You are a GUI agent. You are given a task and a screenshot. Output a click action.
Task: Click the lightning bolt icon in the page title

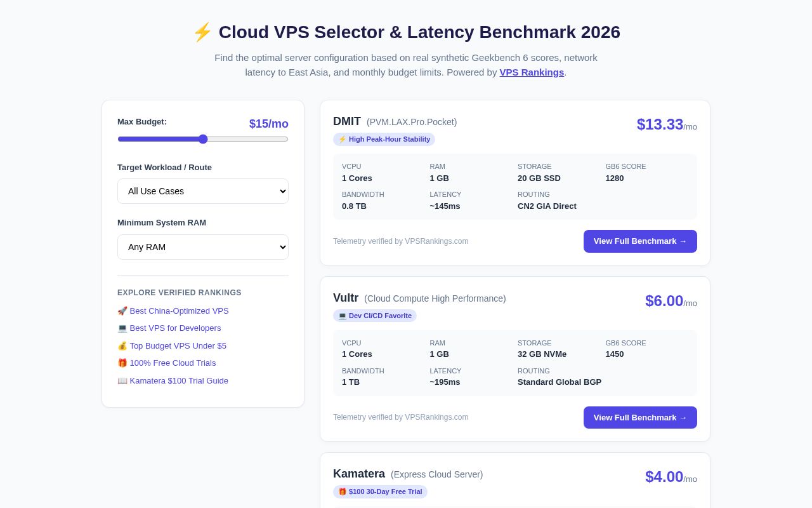tap(202, 32)
